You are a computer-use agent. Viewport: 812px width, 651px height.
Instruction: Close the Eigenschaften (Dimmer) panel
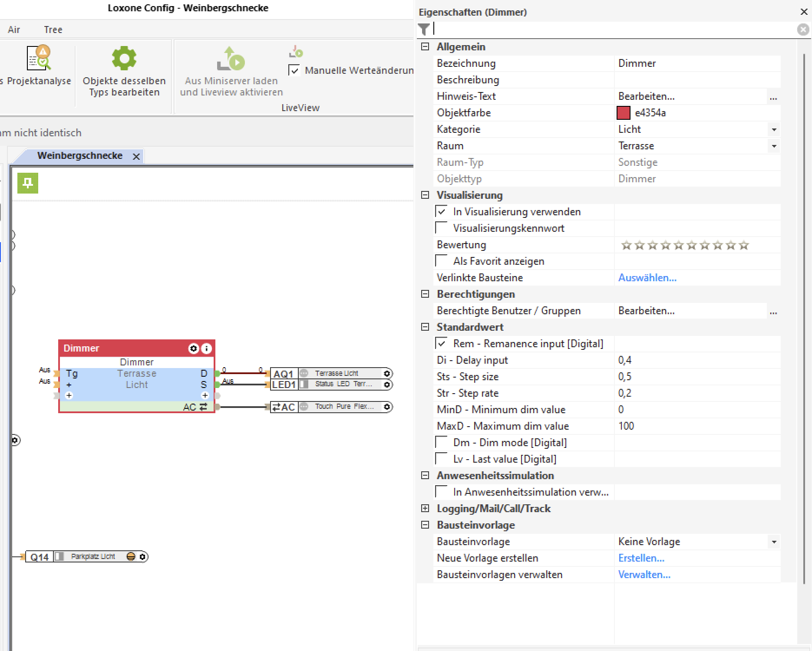tap(804, 12)
